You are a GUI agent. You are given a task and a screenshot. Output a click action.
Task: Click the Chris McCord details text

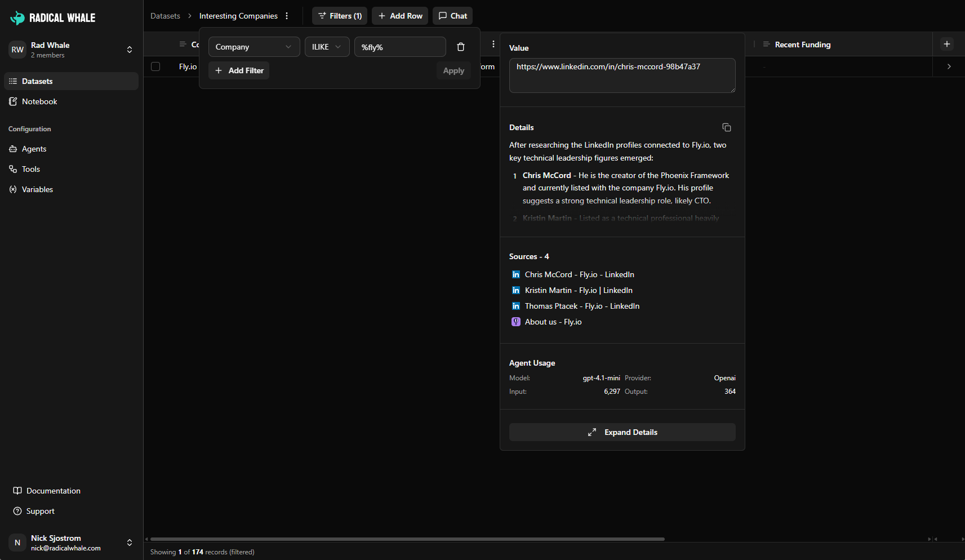[x=625, y=188]
